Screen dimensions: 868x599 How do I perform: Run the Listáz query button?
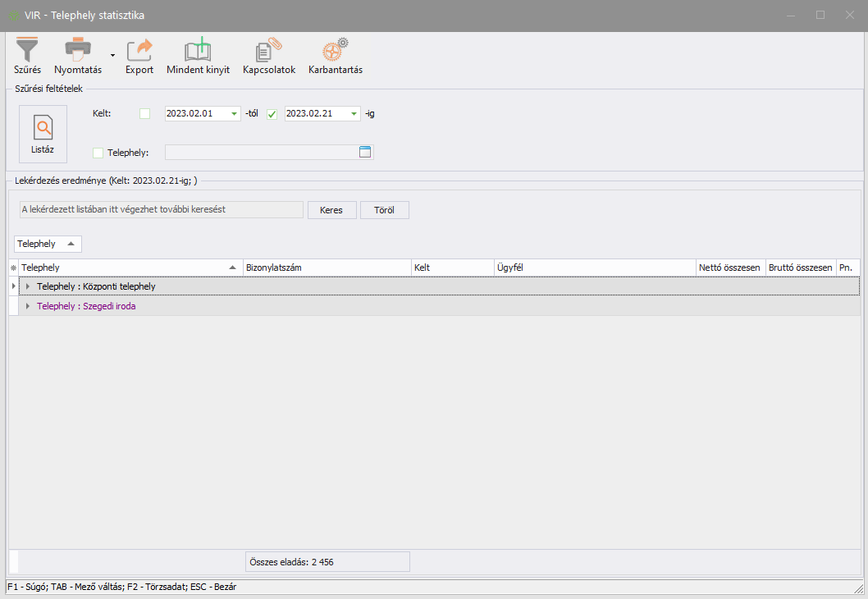(x=43, y=135)
